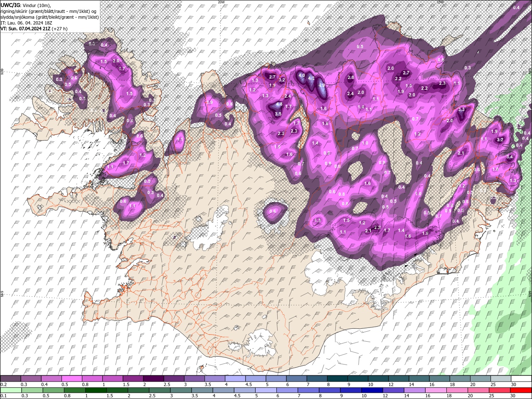Viewport: 532px width, 399px height.
Task: Select the 4.9 peak value on the map
Action: coord(322,85)
